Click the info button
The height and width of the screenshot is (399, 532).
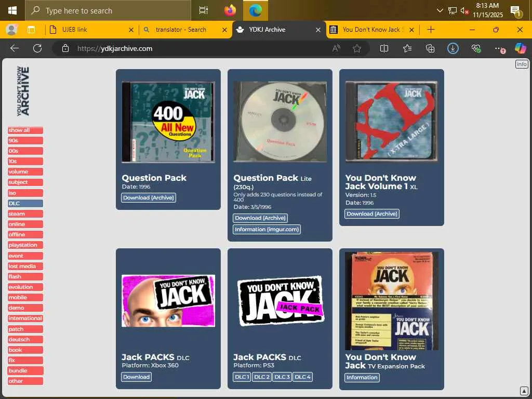click(522, 64)
